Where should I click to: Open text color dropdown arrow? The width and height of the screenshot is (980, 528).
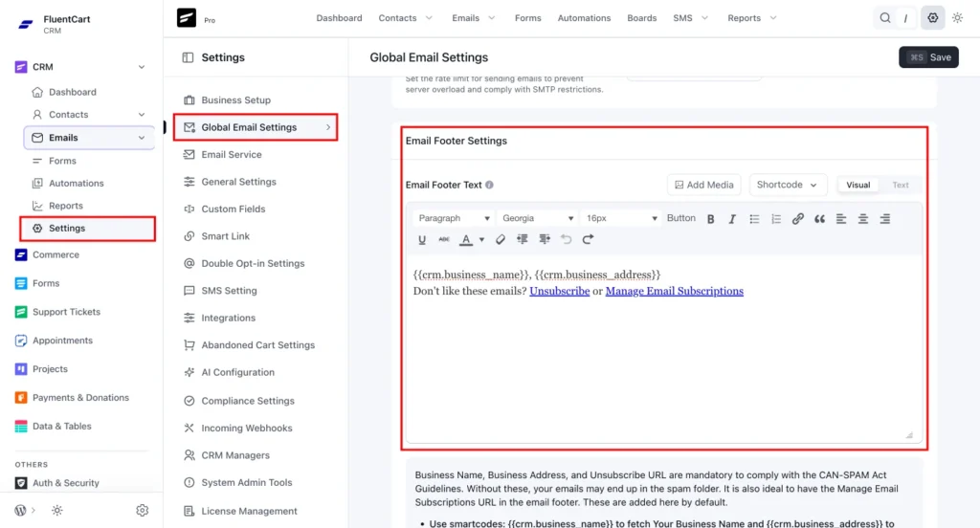(481, 239)
